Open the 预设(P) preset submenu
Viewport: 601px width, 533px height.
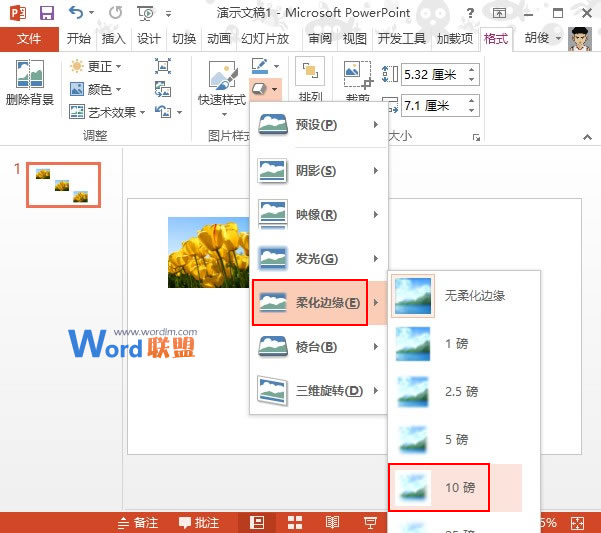click(318, 125)
